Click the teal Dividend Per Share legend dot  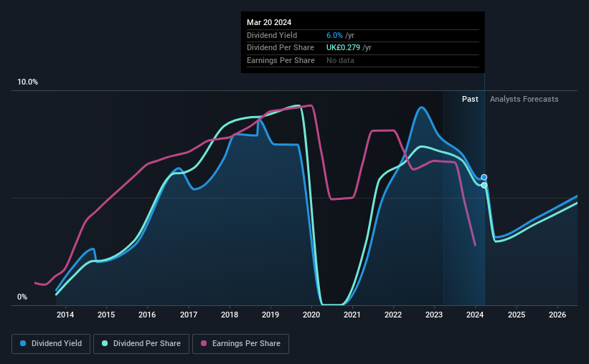(105, 343)
